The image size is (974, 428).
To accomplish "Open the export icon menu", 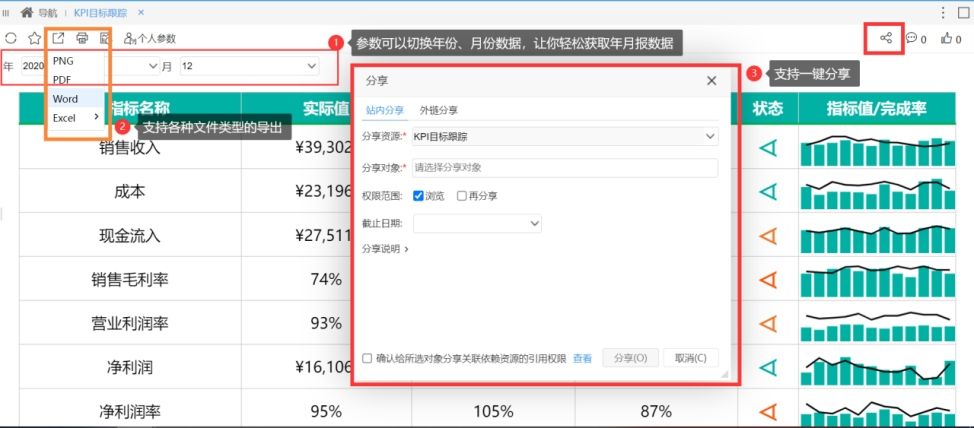I will (58, 38).
